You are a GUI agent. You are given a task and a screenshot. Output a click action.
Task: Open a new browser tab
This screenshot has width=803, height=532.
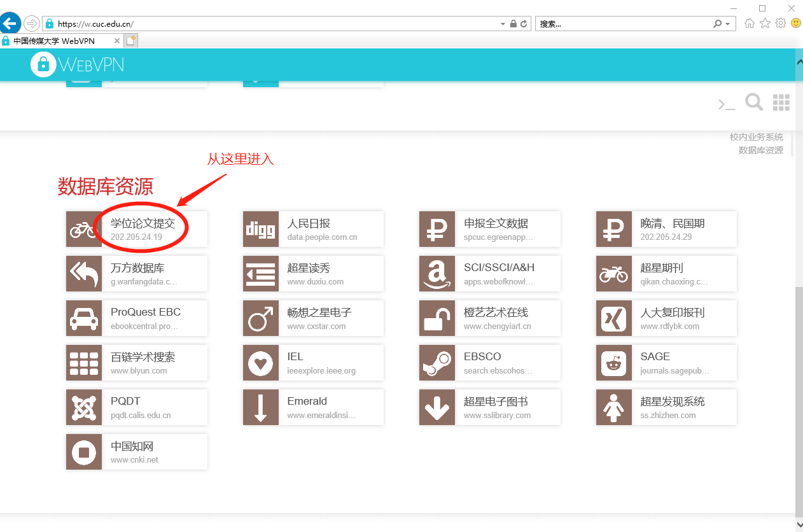[131, 41]
